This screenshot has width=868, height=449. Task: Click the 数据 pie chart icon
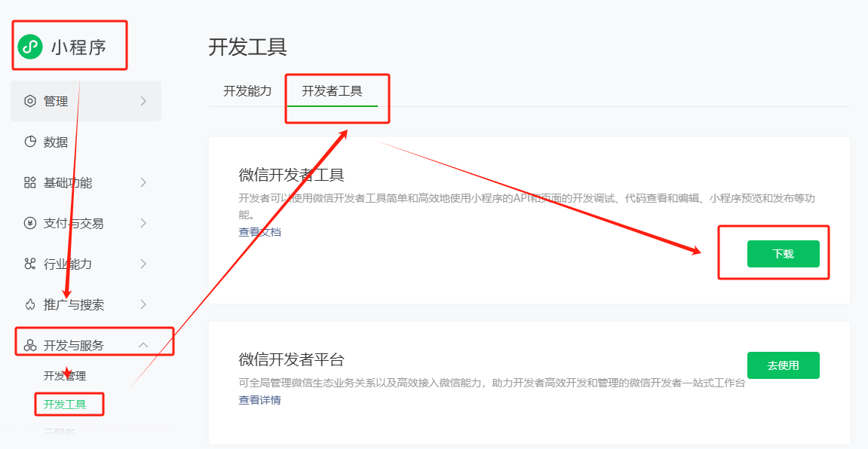point(30,142)
